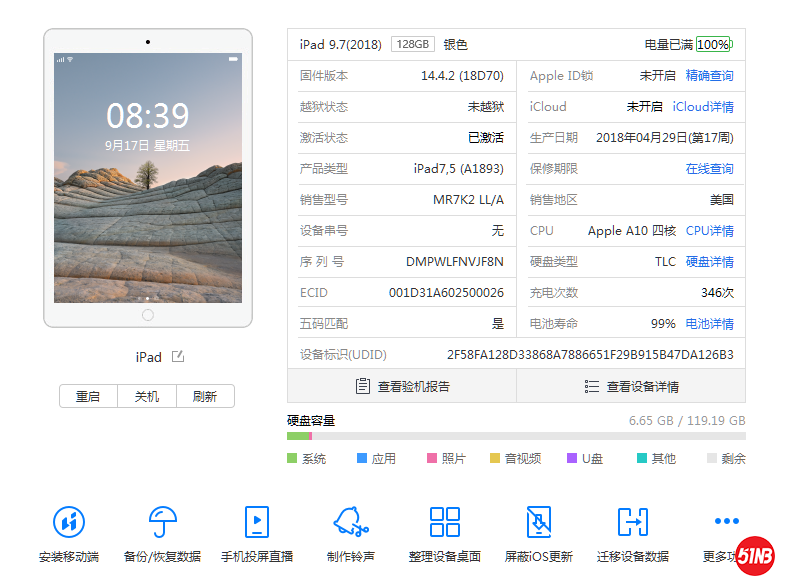Open 迁移设备数据 data migration icon

point(633,522)
